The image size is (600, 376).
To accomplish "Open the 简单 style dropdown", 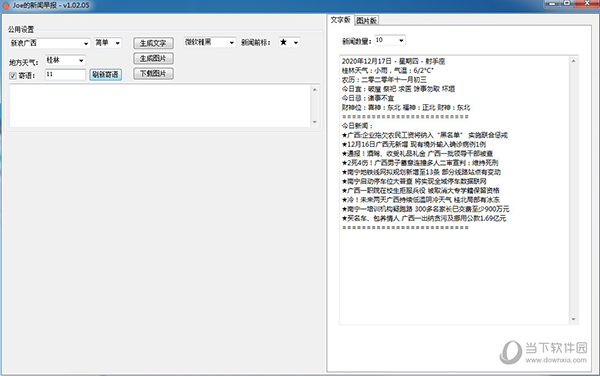I will tap(108, 43).
